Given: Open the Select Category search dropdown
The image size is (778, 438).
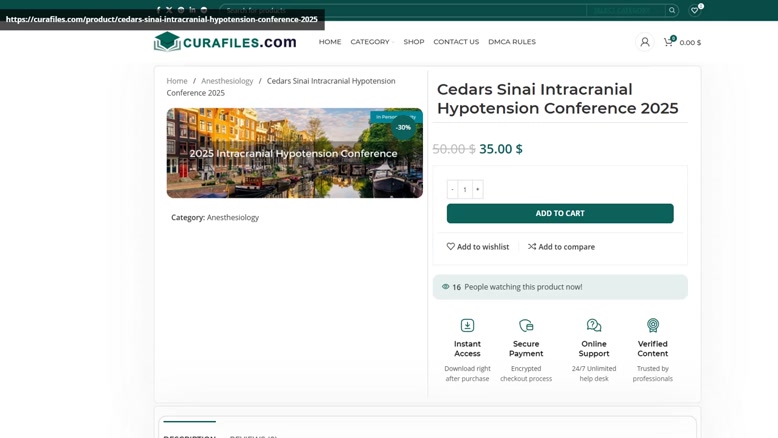Looking at the screenshot, I should click(x=624, y=11).
